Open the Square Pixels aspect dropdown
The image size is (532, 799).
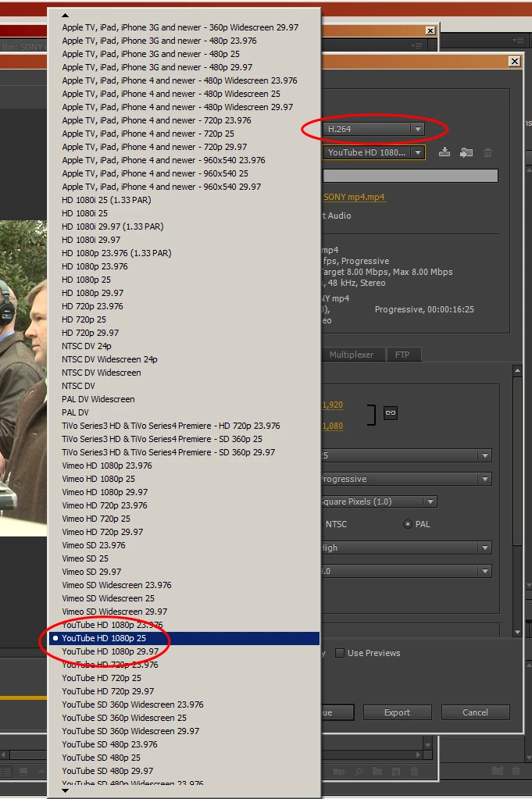tap(379, 501)
